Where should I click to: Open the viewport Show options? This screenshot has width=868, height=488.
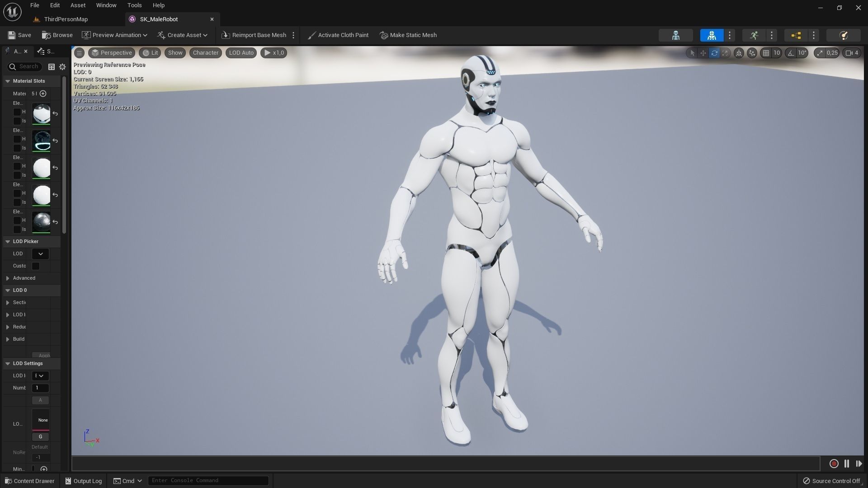pyautogui.click(x=175, y=53)
